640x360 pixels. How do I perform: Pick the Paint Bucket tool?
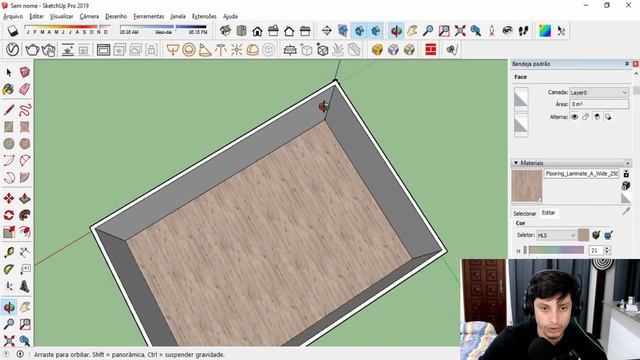9,89
